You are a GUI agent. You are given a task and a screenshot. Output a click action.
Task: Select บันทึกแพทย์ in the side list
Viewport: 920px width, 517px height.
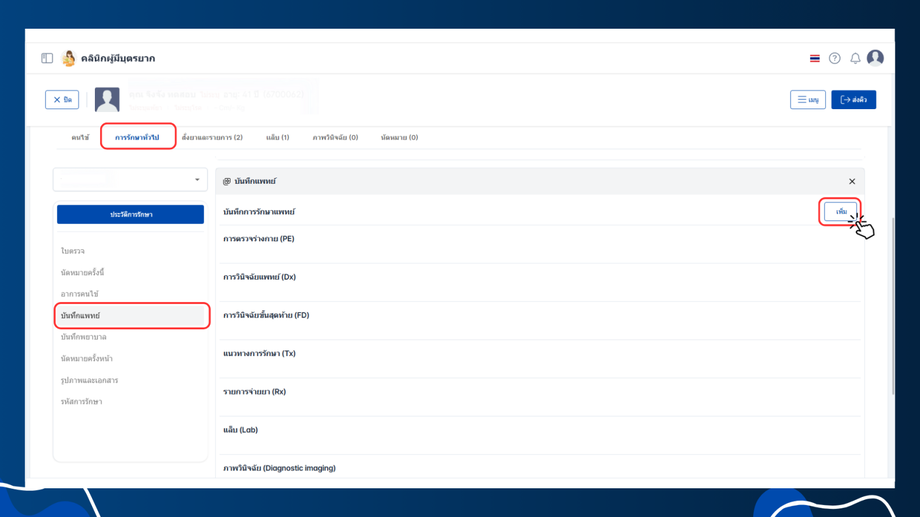coord(132,316)
